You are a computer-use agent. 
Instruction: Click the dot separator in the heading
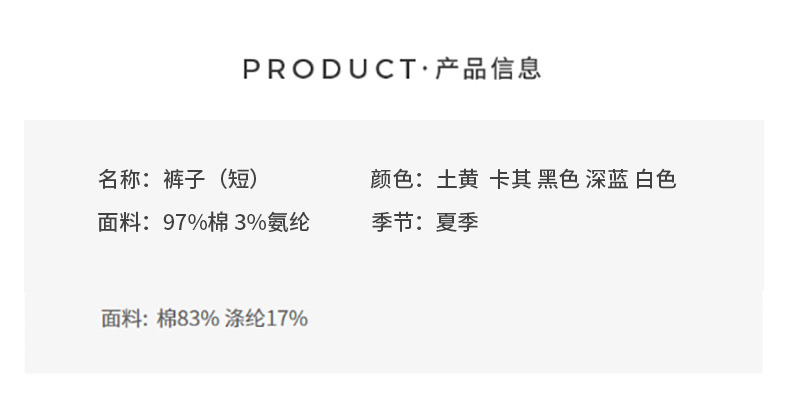click(425, 69)
